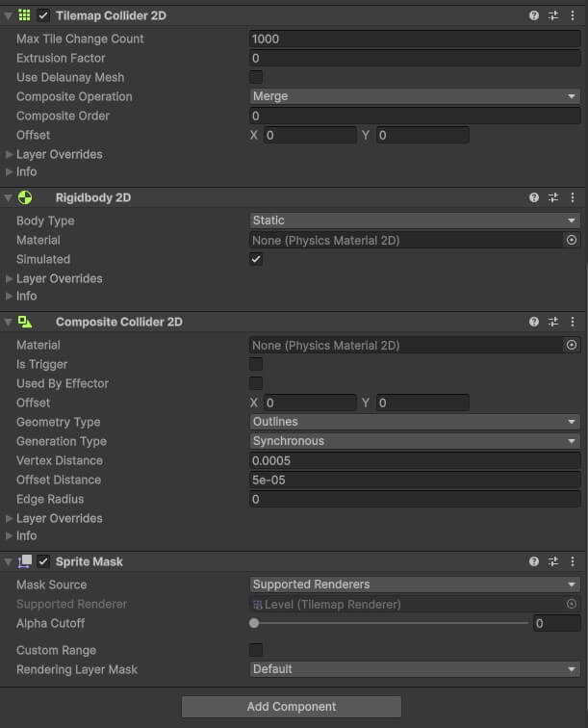Open Tilemap Collider 2D help reference
The height and width of the screenshot is (728, 588).
[534, 15]
